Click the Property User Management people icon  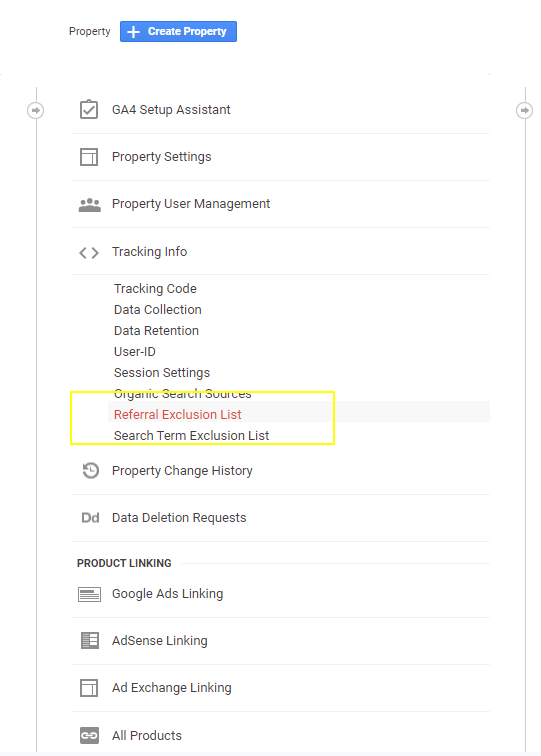(89, 205)
